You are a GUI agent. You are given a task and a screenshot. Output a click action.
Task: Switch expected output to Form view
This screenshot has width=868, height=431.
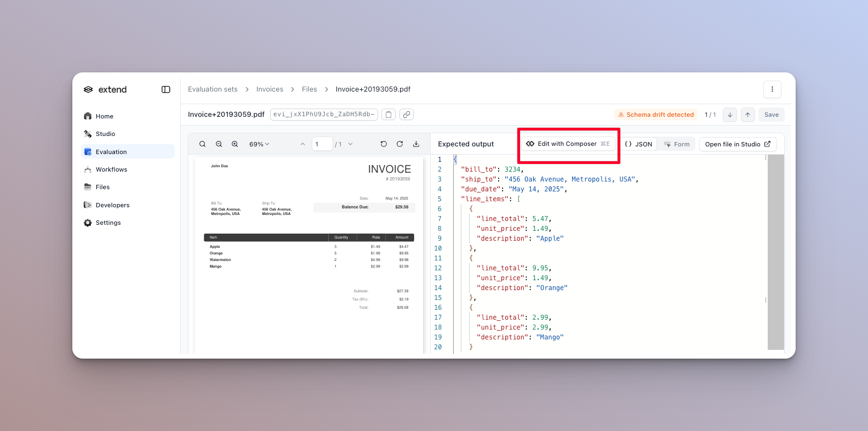click(677, 144)
